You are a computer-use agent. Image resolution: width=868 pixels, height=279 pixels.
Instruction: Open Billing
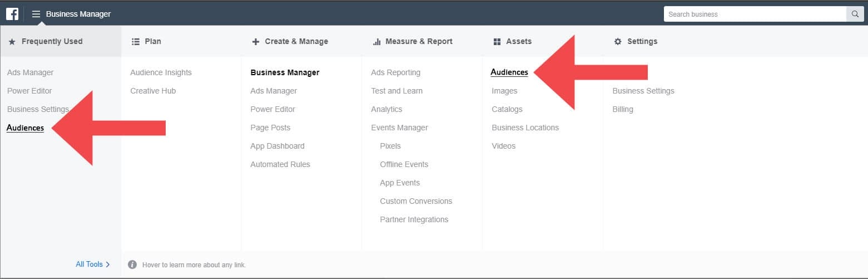623,109
